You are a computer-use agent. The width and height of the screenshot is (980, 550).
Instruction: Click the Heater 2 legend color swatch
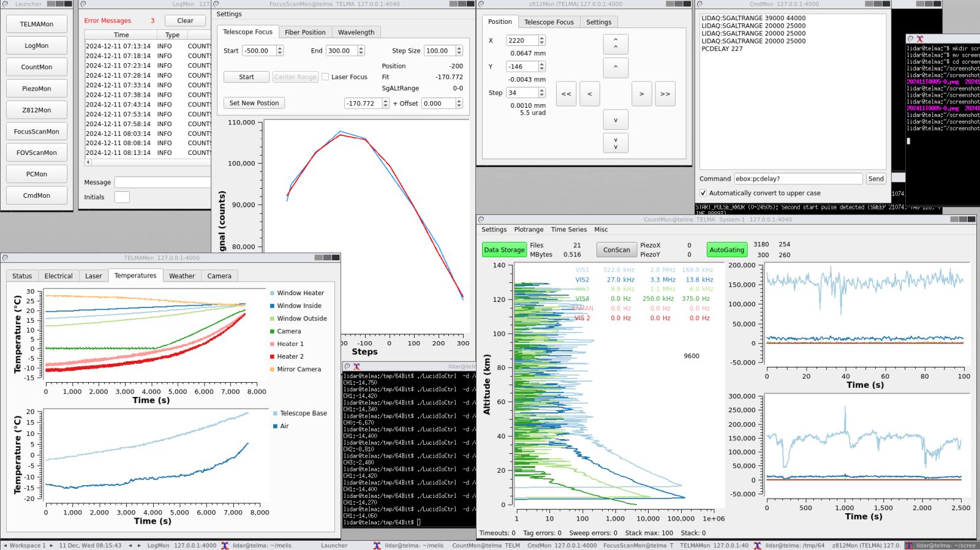272,356
